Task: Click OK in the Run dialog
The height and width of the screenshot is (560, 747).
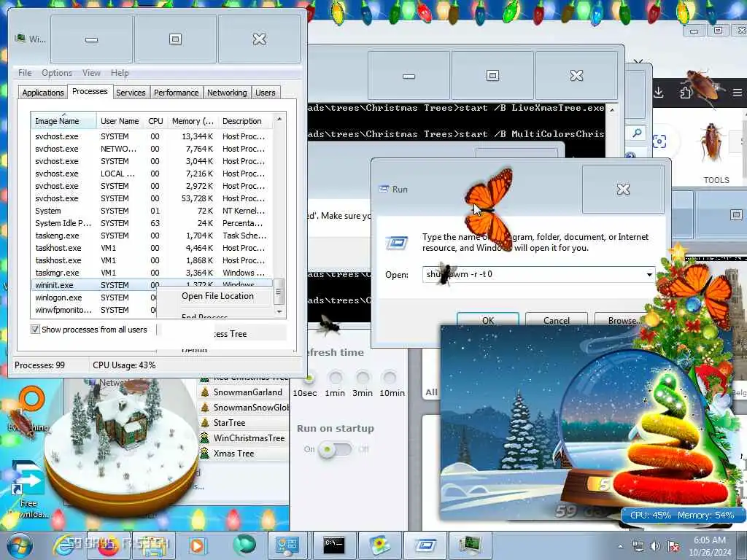Action: coord(488,320)
